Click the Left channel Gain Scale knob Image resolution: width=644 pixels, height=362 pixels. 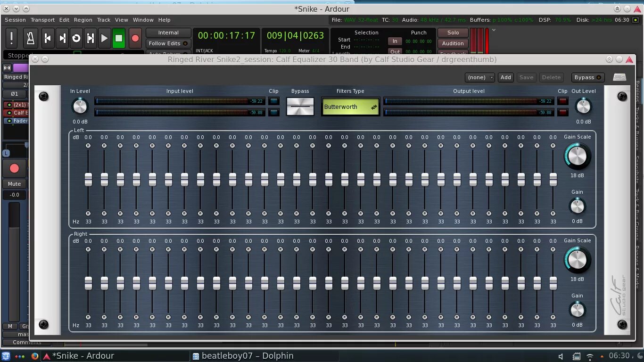577,156
